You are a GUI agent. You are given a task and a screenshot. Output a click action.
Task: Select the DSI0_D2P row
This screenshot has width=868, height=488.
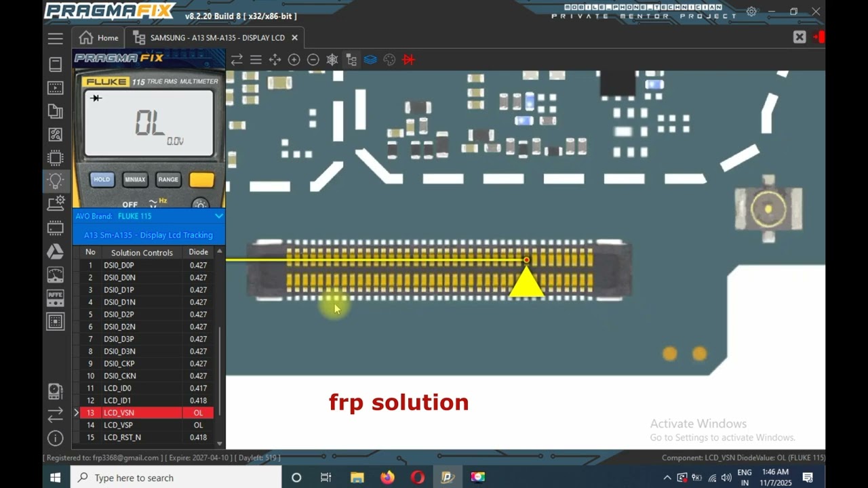146,314
